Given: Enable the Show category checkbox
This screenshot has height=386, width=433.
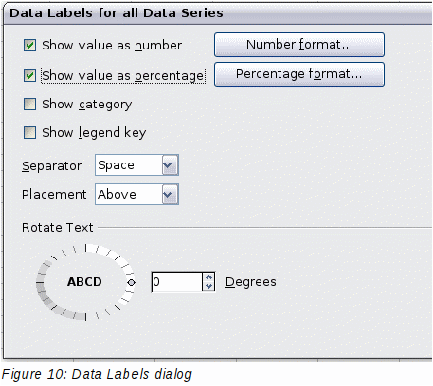Looking at the screenshot, I should [x=30, y=104].
